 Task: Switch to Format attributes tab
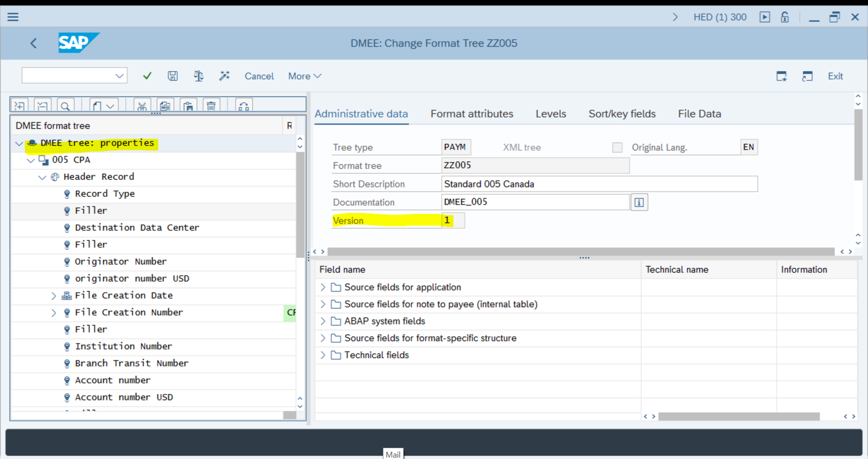472,114
